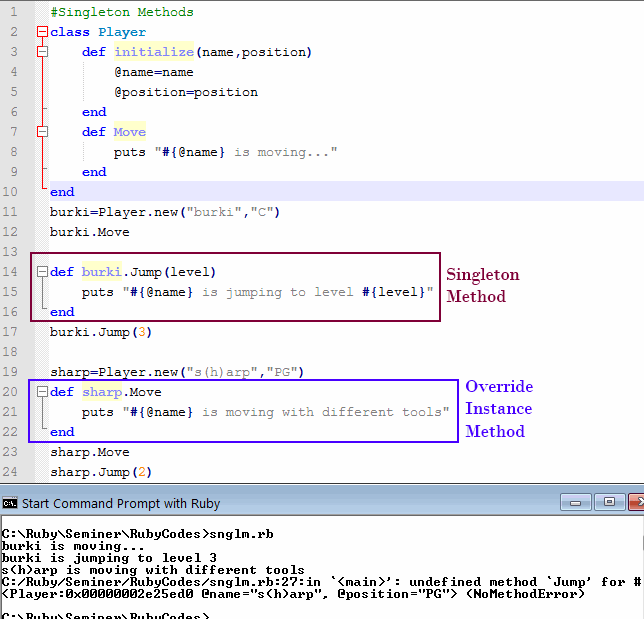Collapse the def initialize fold marker

click(x=42, y=52)
